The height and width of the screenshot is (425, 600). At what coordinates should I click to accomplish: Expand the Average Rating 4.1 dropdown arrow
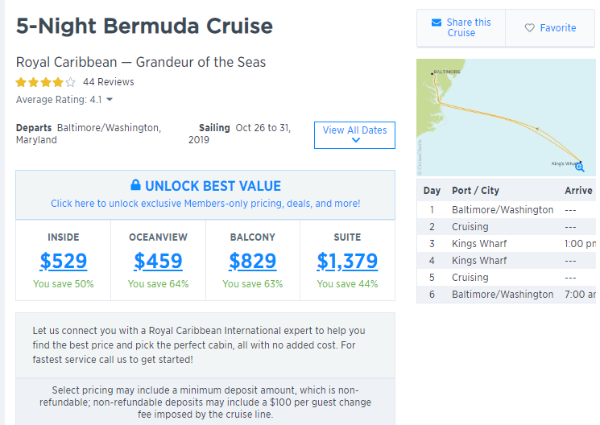(109, 99)
